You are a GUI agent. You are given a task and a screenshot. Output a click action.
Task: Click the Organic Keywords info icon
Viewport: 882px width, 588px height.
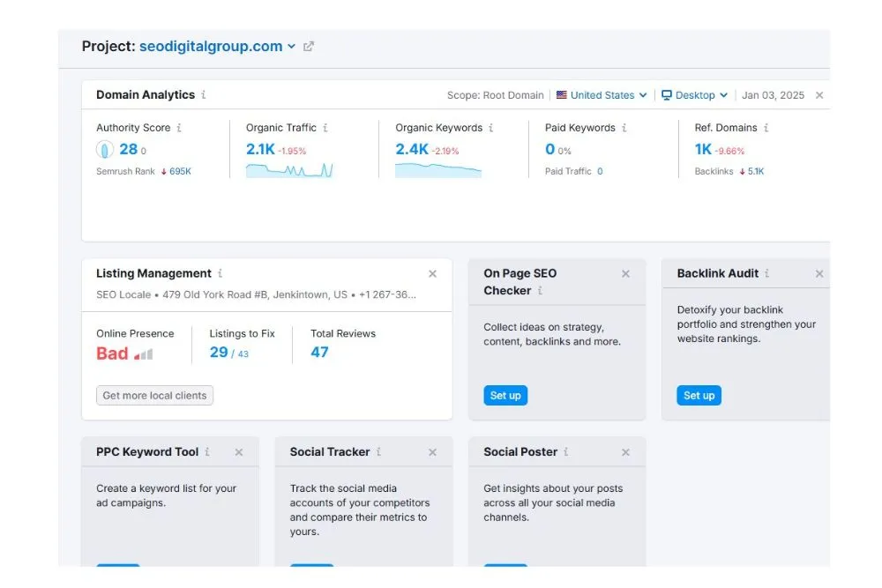point(491,128)
